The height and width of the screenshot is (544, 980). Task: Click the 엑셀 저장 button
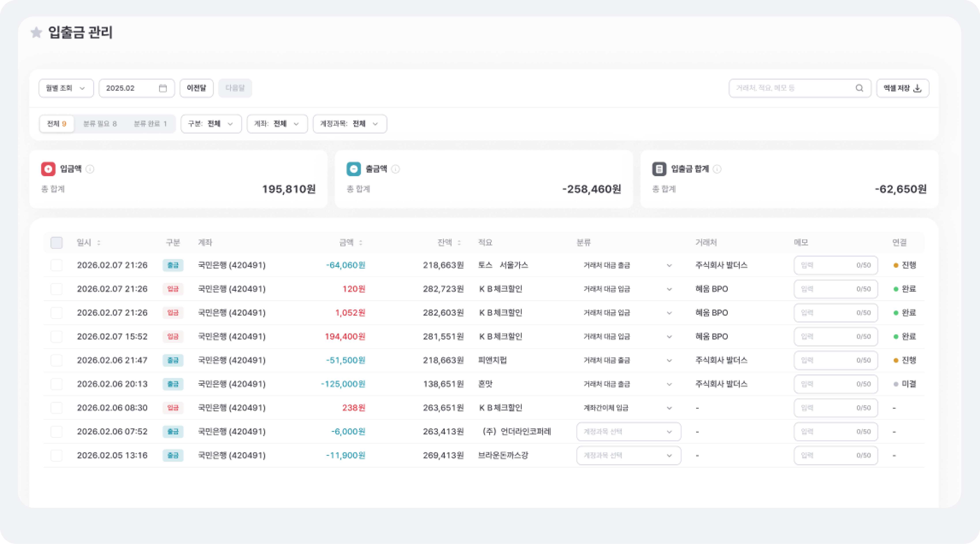click(902, 88)
